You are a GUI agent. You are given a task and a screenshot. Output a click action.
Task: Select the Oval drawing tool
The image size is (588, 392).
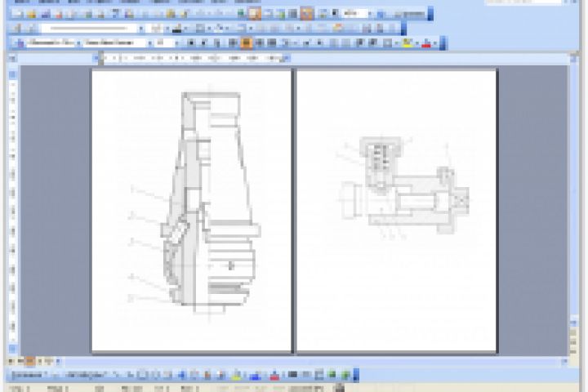coord(155,375)
